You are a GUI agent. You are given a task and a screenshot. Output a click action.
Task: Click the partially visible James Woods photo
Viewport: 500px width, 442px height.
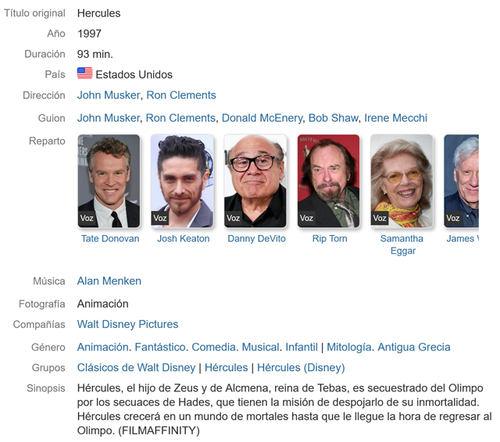(461, 181)
